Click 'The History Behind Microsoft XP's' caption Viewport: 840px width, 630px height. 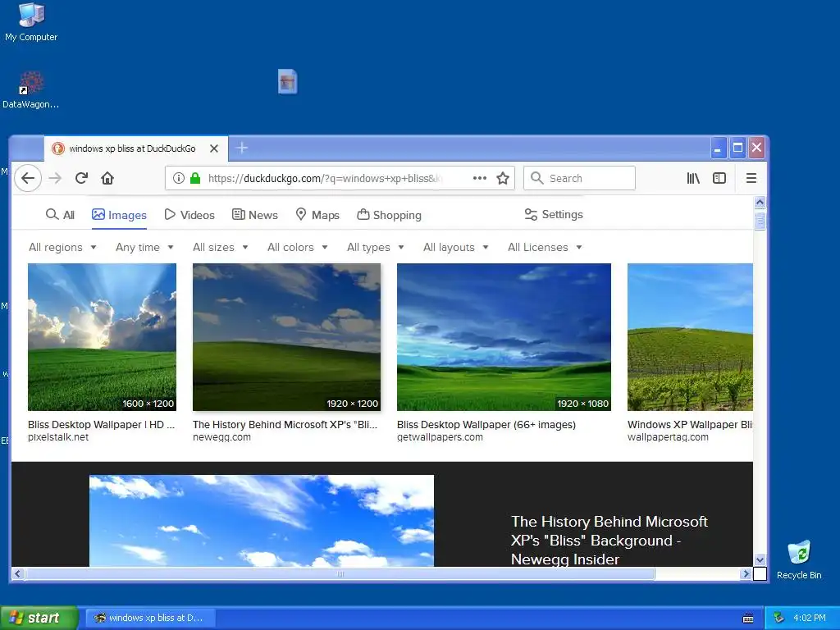coord(285,424)
